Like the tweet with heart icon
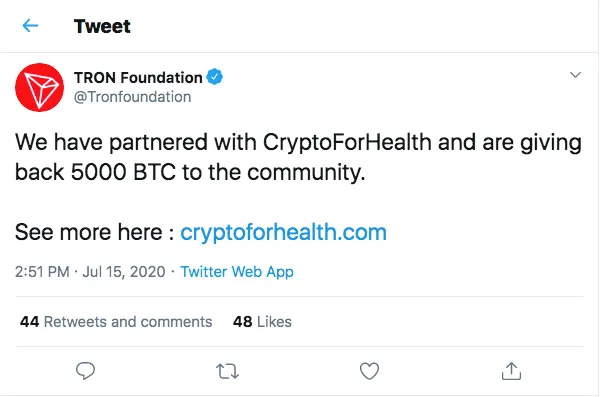The image size is (600, 397). [369, 371]
